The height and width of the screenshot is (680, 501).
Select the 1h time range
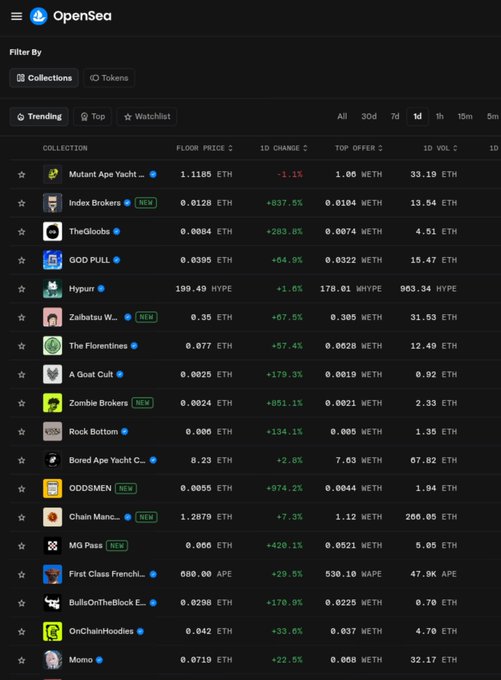(439, 116)
